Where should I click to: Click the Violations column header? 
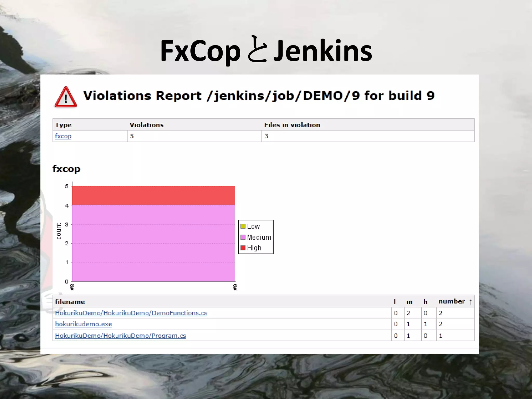pos(147,125)
